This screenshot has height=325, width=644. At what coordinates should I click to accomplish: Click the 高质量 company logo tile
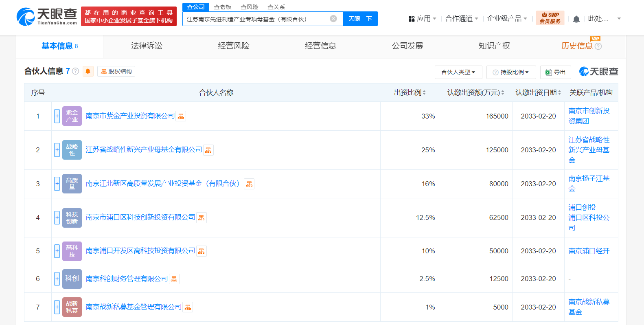(x=72, y=184)
